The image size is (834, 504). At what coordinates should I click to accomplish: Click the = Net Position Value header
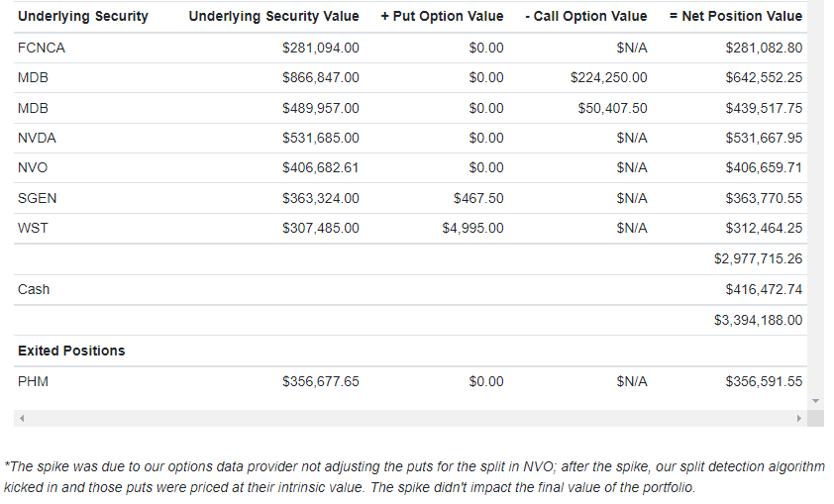point(736,17)
